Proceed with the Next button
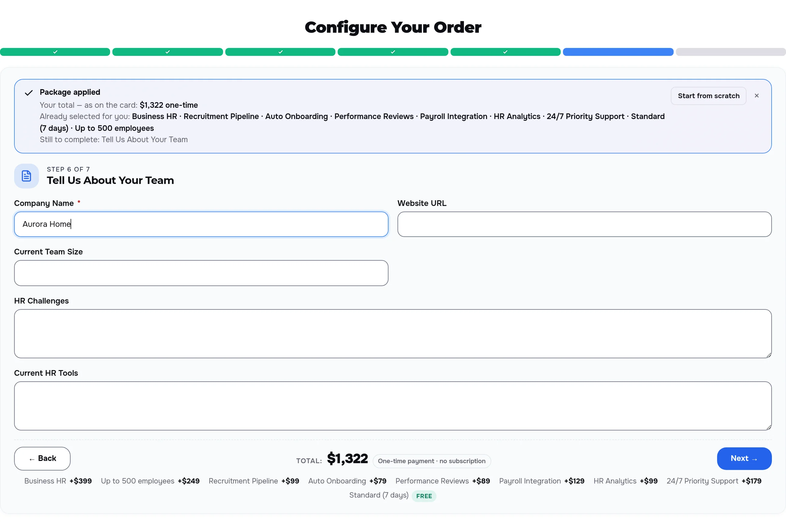Viewport: 786px width, 532px height. [744, 458]
